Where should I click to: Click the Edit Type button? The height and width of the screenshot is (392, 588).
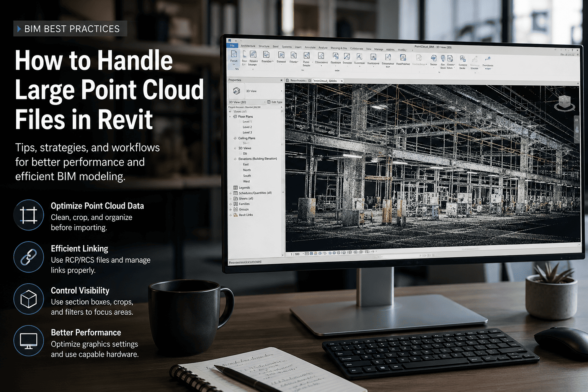tap(275, 102)
